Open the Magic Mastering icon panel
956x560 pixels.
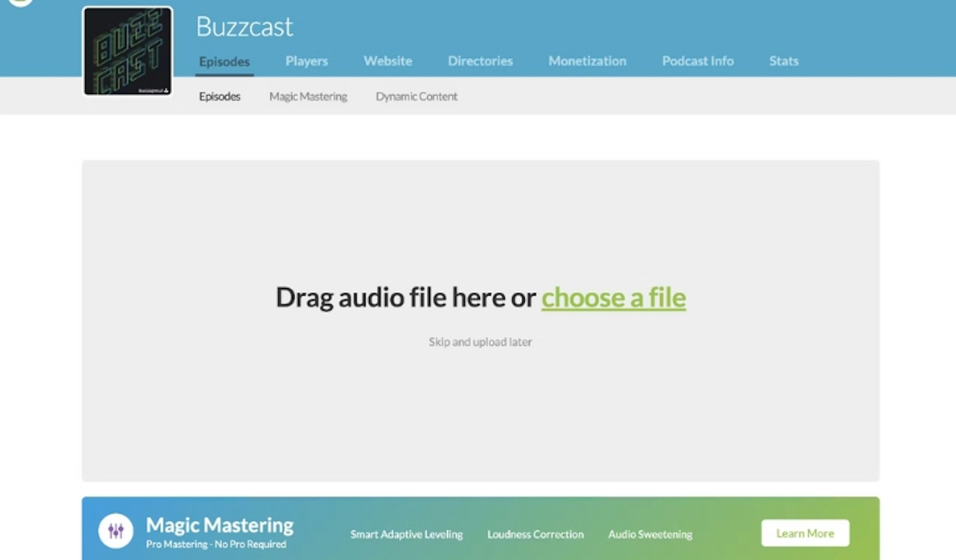118,531
